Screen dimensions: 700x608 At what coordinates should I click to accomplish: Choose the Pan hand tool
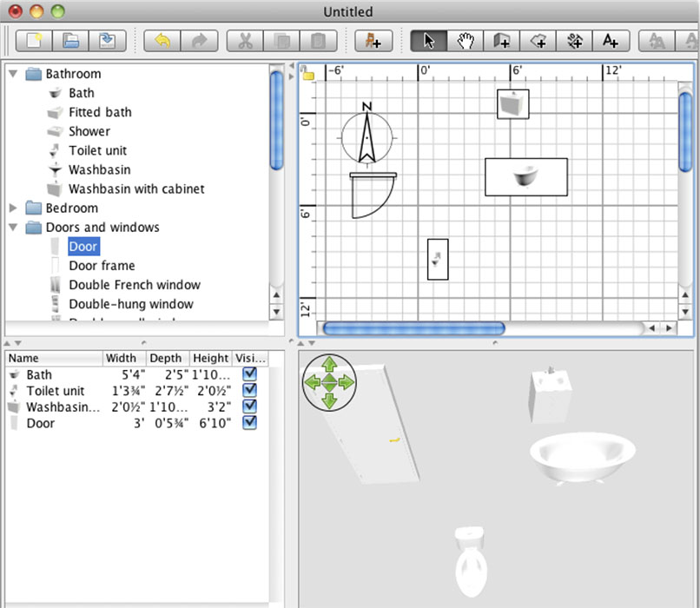pyautogui.click(x=465, y=41)
